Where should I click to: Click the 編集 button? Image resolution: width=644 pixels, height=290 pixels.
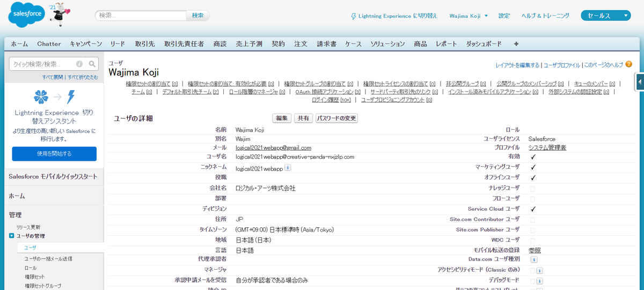point(282,118)
